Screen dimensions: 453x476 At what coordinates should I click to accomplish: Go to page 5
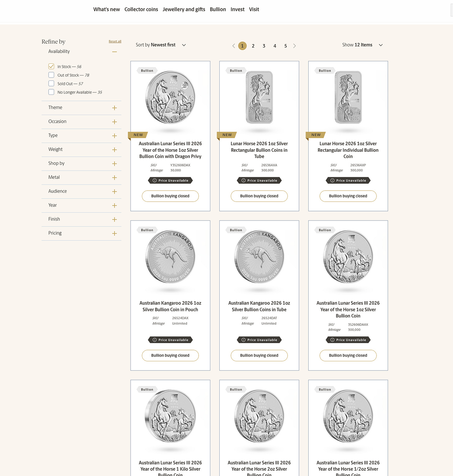(286, 46)
